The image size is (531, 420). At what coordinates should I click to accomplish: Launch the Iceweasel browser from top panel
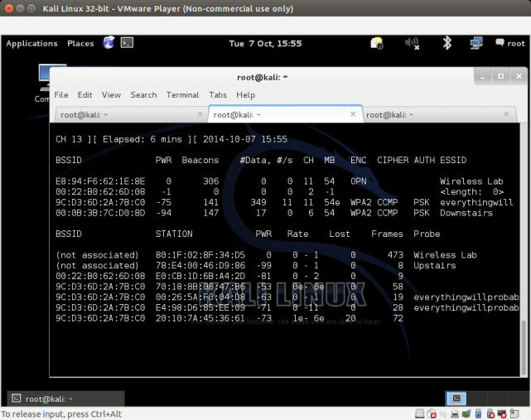click(x=109, y=43)
